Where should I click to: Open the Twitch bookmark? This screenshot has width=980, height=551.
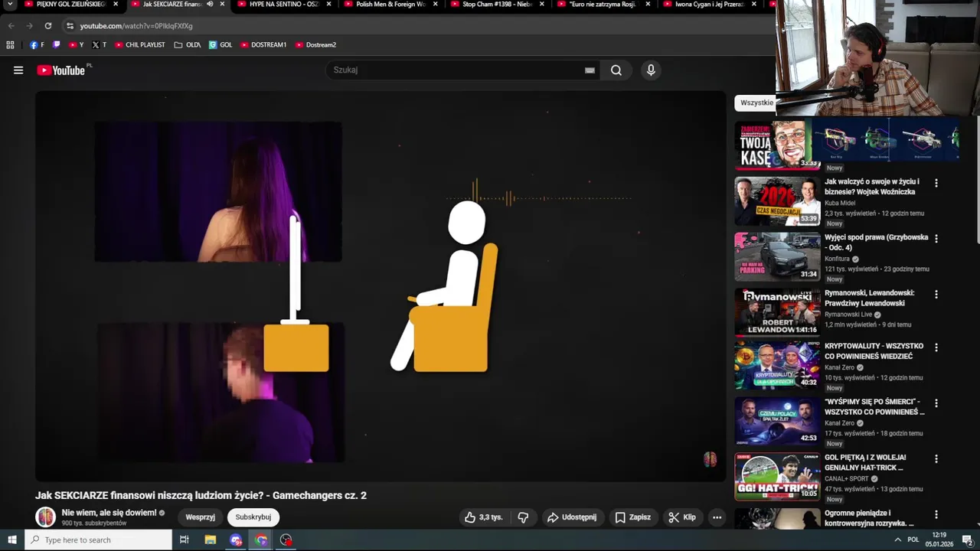pos(56,45)
